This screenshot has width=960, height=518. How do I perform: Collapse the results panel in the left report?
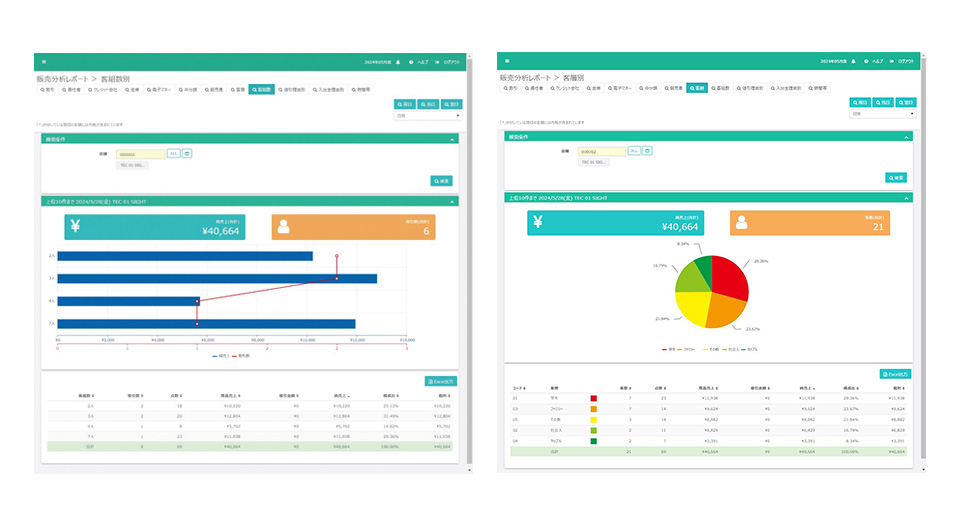tap(453, 201)
